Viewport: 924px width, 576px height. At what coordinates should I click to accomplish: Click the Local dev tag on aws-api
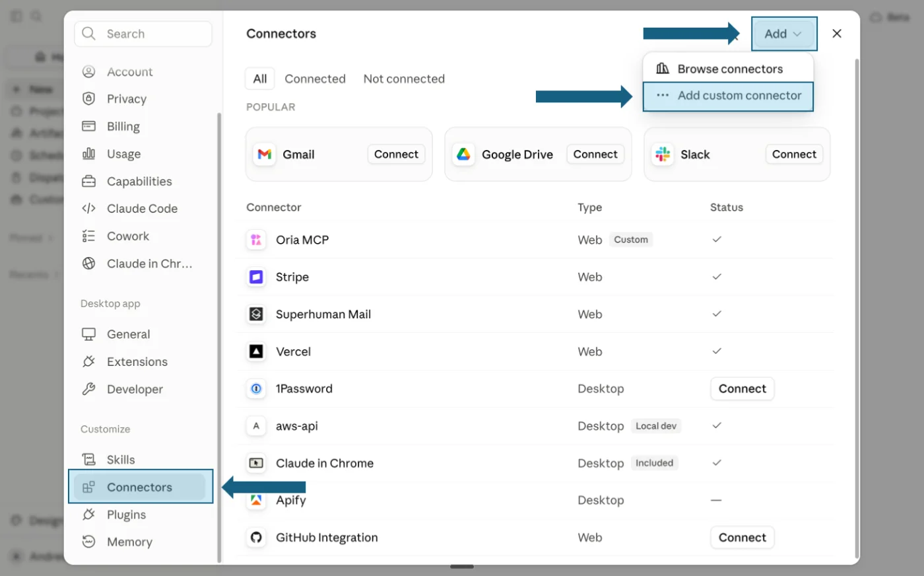pos(656,425)
